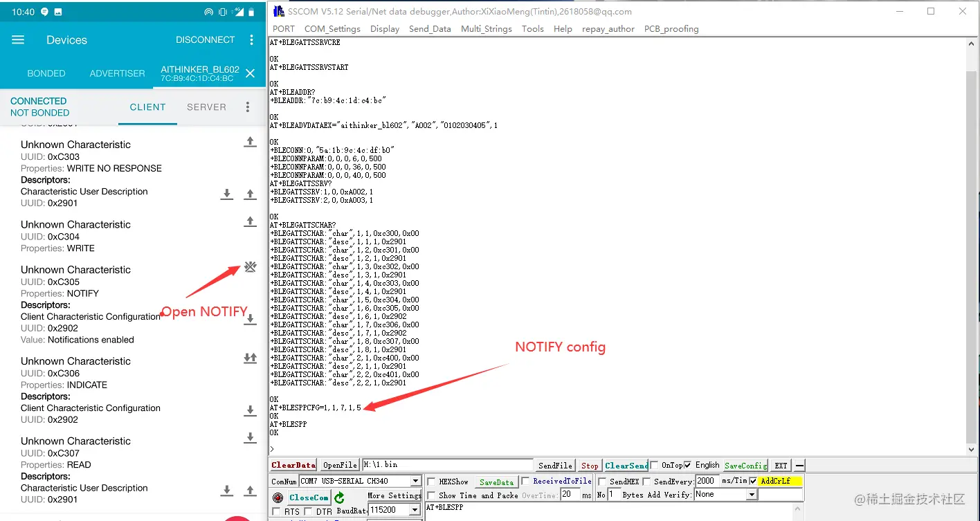Write to the 0xC307 User Description descriptor
The height and width of the screenshot is (521, 980).
(x=251, y=491)
